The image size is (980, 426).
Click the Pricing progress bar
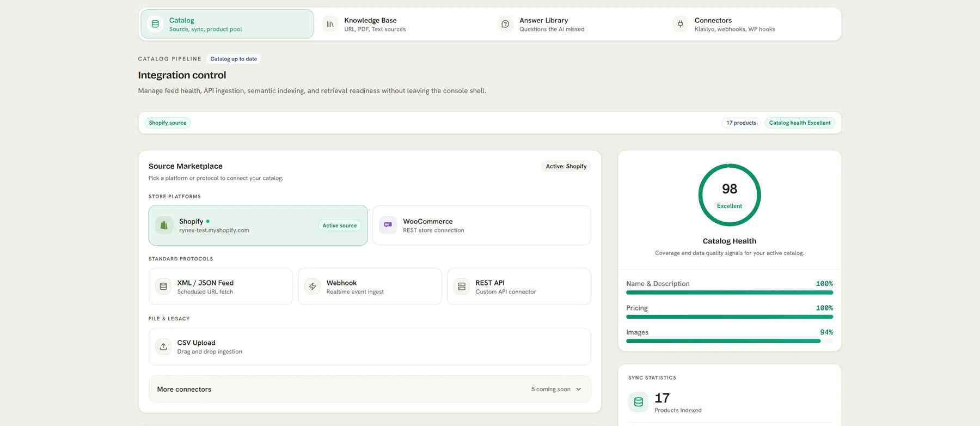click(730, 317)
